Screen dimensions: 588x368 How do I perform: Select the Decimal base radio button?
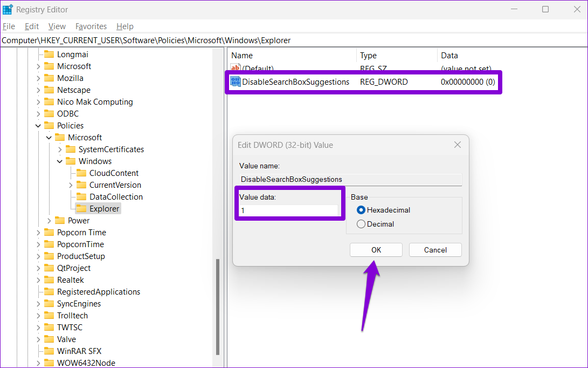click(x=361, y=224)
